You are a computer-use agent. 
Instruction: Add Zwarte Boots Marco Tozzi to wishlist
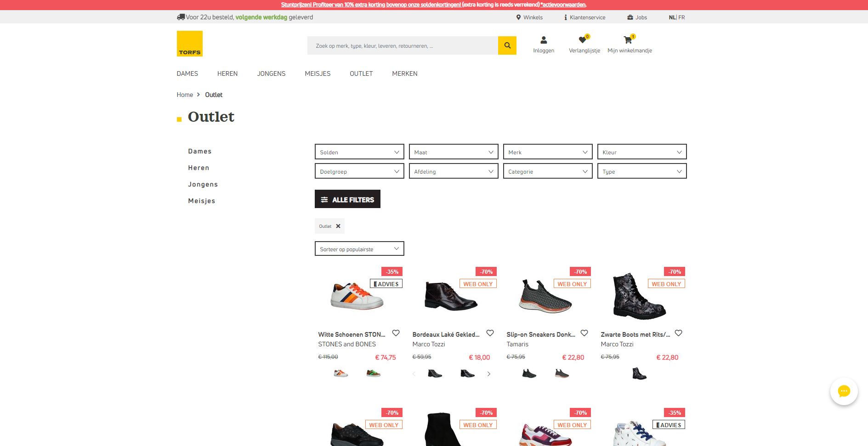678,333
